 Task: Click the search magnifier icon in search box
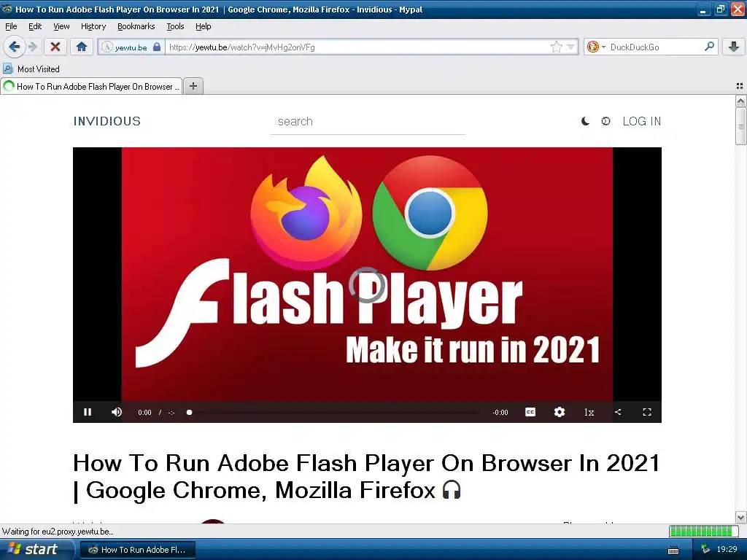pos(709,46)
